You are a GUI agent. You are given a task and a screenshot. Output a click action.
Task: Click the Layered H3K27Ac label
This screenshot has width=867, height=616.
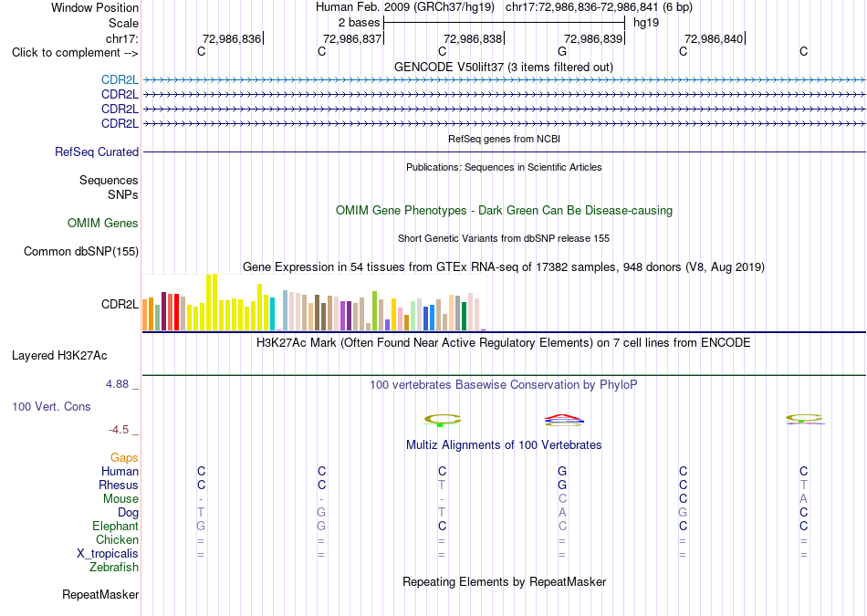(59, 356)
